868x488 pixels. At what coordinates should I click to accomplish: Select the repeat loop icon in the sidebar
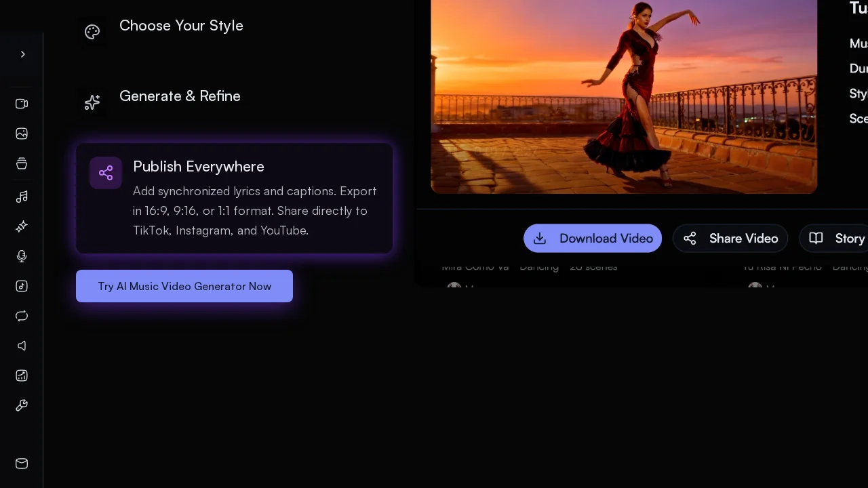[x=22, y=316]
